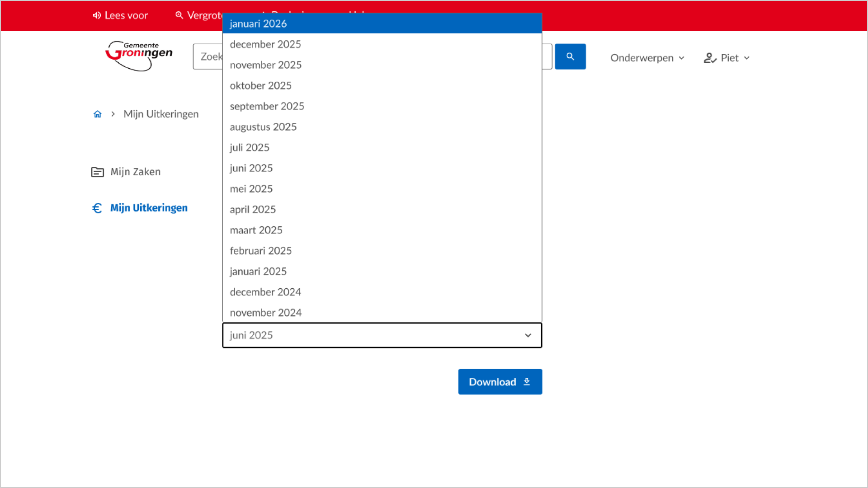Click the Vergroten magnifier icon
The height and width of the screenshot is (488, 868).
[179, 15]
